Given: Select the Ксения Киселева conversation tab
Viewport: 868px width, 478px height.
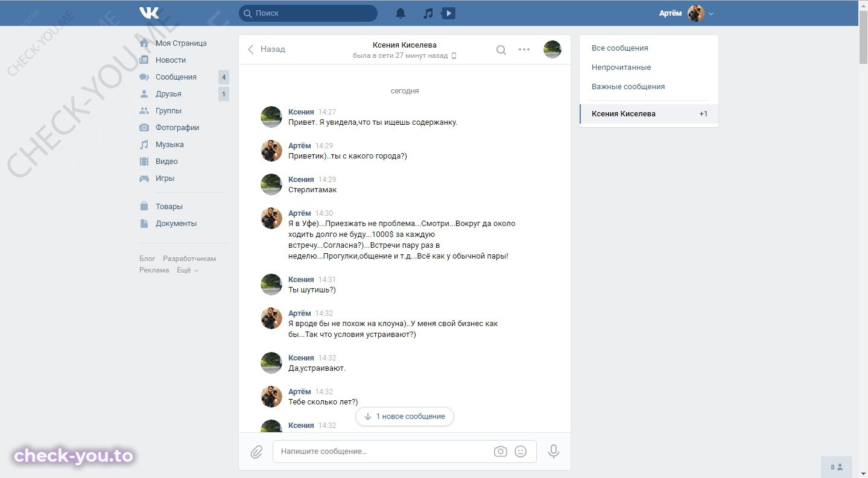Looking at the screenshot, I should pyautogui.click(x=649, y=114).
